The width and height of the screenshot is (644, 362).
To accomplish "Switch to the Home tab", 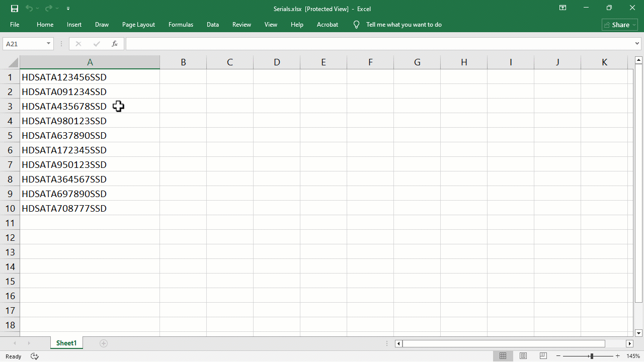I will 45,25.
